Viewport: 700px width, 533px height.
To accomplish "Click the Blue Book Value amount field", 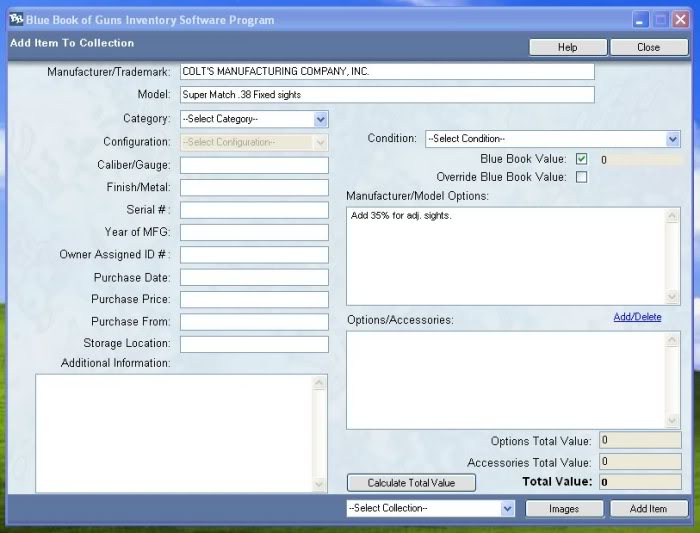I will (640, 160).
